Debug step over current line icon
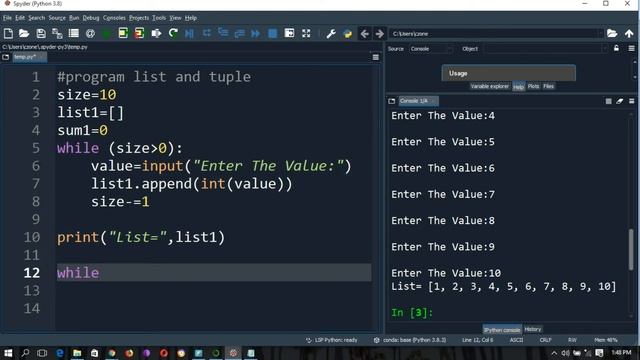 pyautogui.click(x=207, y=33)
